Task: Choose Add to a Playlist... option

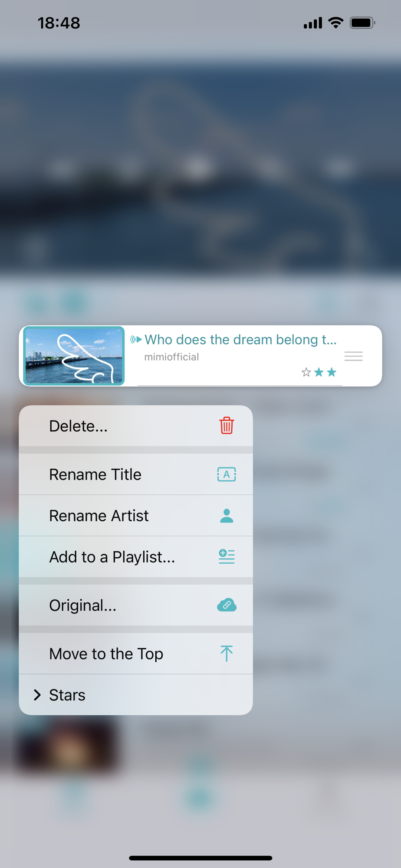Action: [x=136, y=557]
